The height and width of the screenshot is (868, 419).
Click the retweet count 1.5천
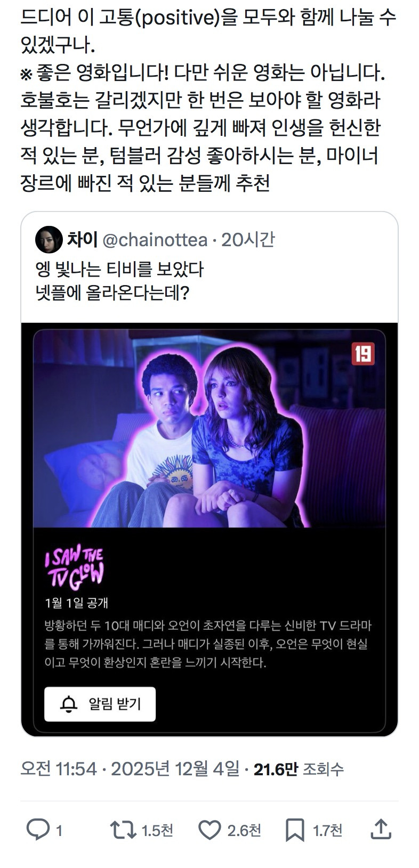[x=157, y=830]
